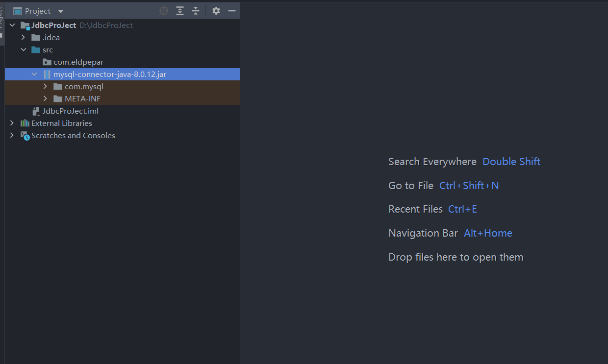Viewport: 608px width, 364px height.
Task: Click the com.eldpepar package icon
Action: tap(47, 62)
